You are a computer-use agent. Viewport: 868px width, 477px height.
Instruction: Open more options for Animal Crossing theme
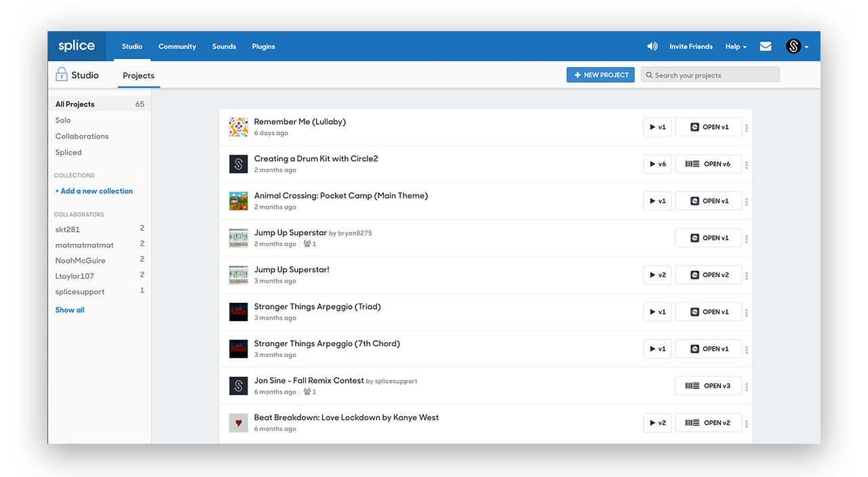[x=747, y=202]
